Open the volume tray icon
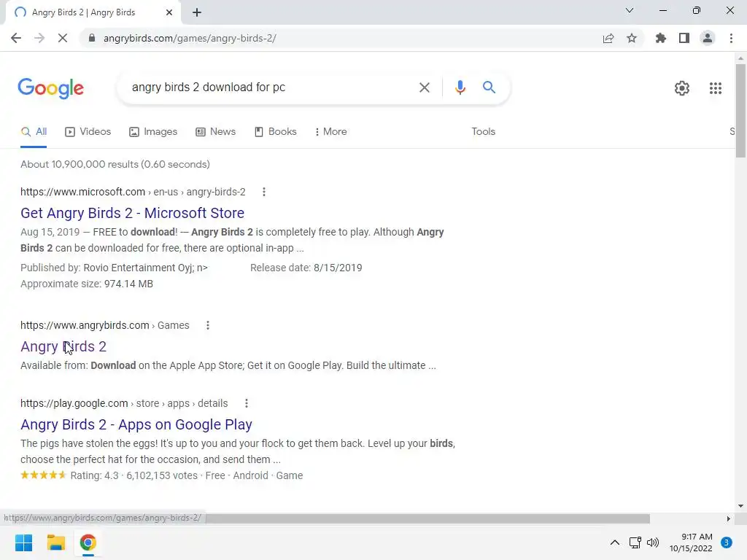747x560 pixels. coord(653,542)
